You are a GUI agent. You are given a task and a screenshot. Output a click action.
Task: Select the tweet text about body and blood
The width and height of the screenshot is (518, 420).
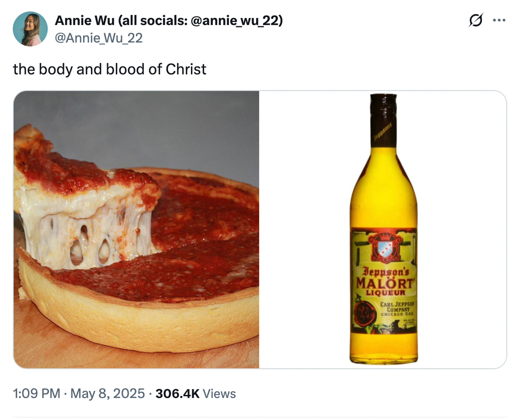tap(111, 68)
